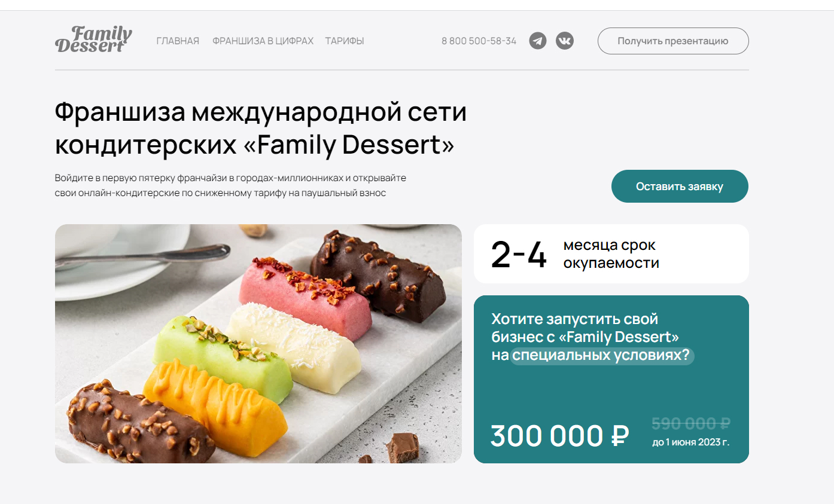Click the Family Dessert logo
Image resolution: width=834 pixels, height=504 pixels.
[93, 39]
